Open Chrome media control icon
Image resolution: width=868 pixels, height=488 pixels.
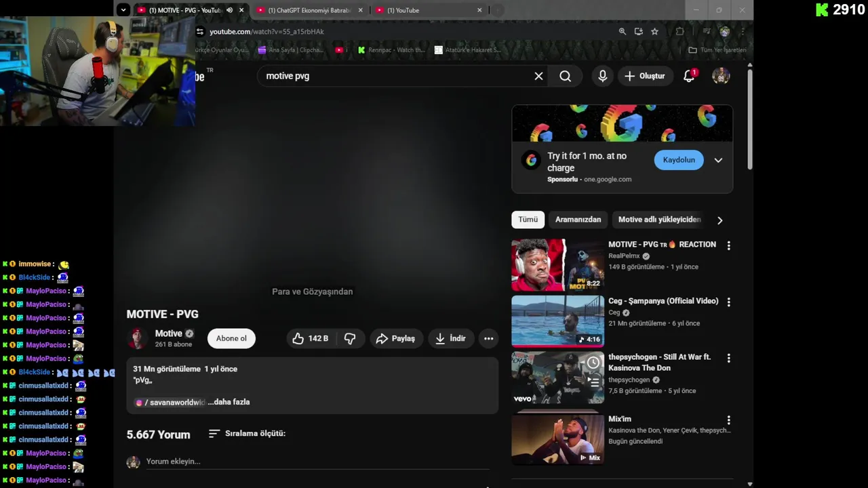point(706,31)
